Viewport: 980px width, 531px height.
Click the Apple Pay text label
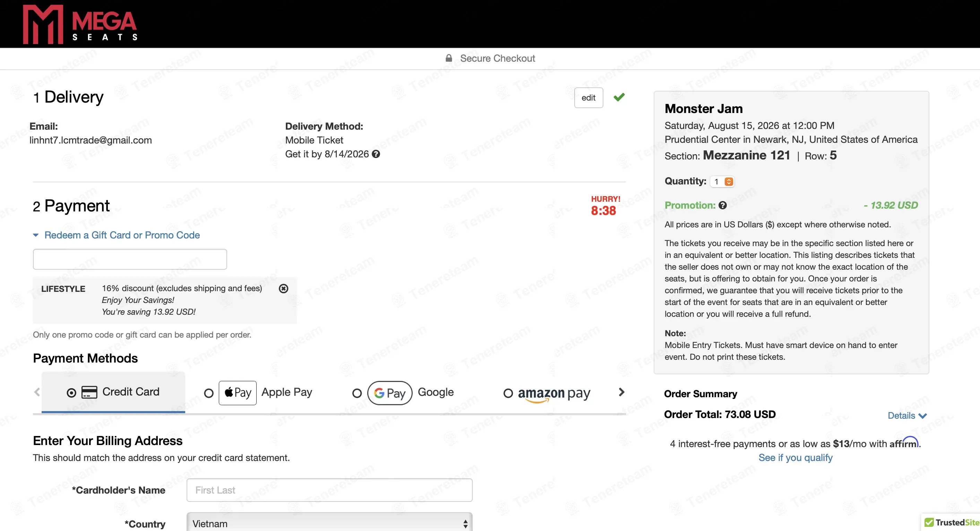tap(287, 392)
